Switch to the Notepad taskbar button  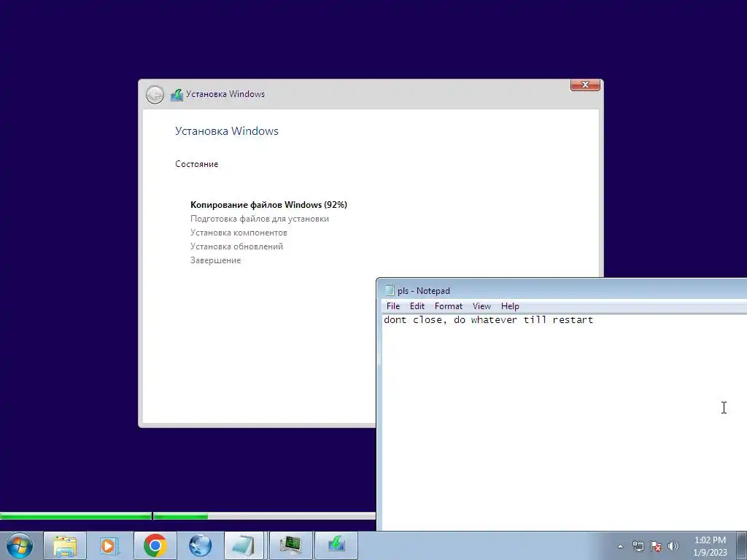coord(245,545)
